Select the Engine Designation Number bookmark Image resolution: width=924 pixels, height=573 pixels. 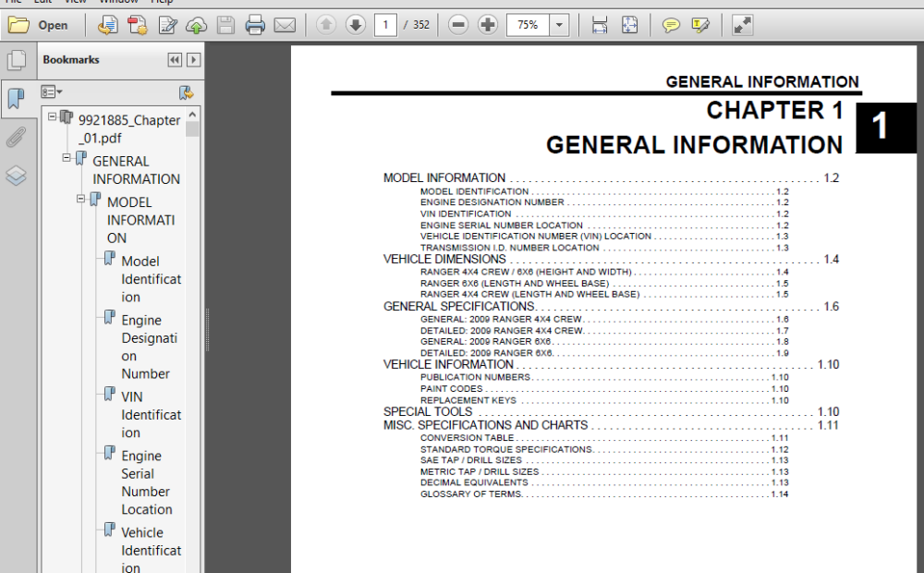click(x=149, y=347)
